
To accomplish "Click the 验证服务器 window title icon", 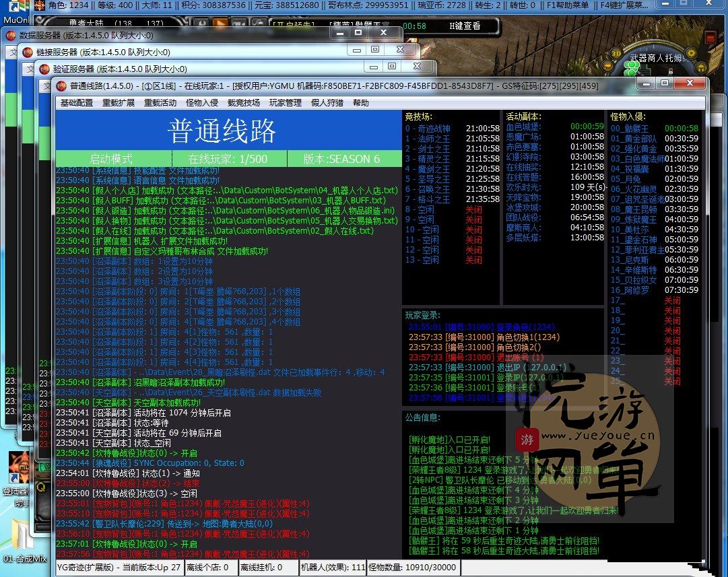I will coord(44,69).
